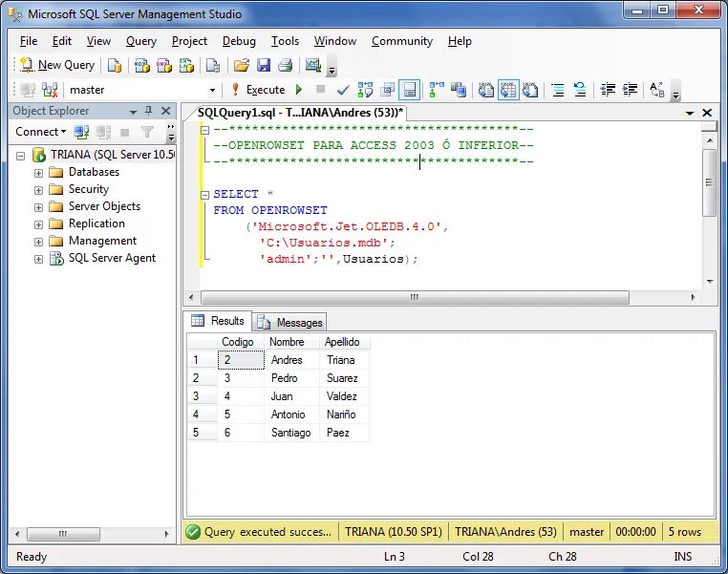Toggle IntelliSense Enabled button
Viewport: 728px width, 574px height.
410,90
